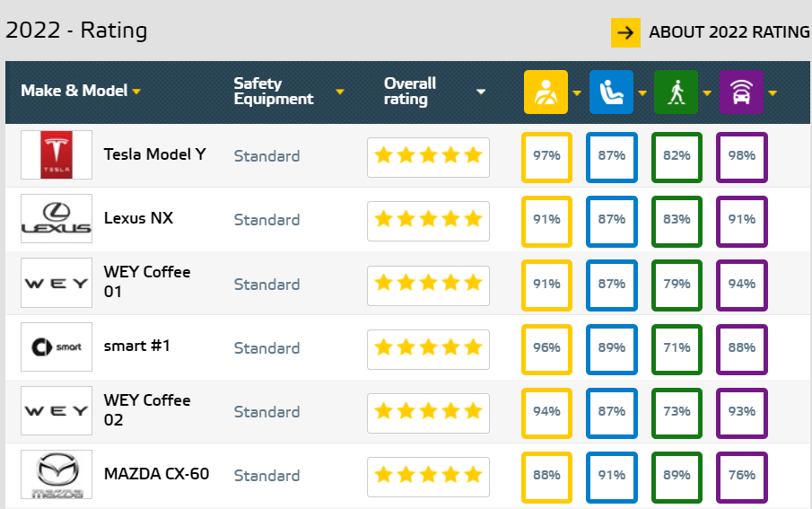
Task: Click the Lexus logo image
Action: pyautogui.click(x=57, y=219)
